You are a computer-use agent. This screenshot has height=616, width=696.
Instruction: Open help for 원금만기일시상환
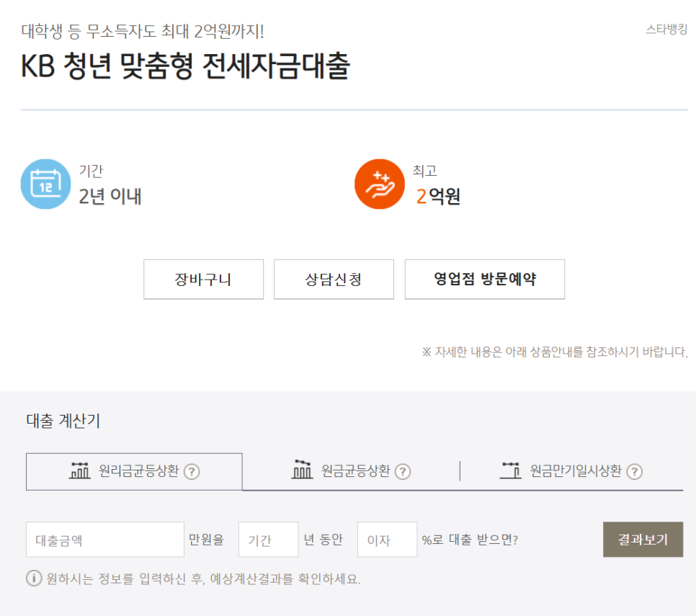(x=634, y=471)
